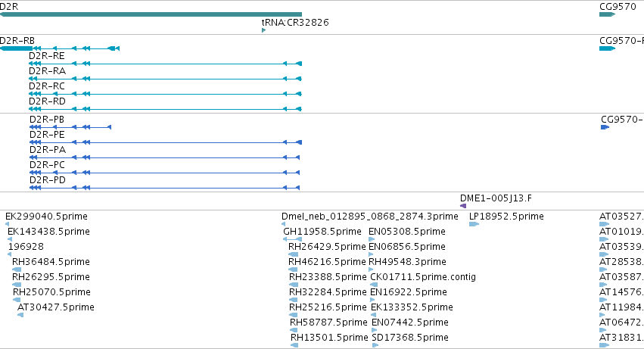Click the DME1-005J13.F feature label
Viewport: 644px width, 349px height.
pyautogui.click(x=496, y=198)
